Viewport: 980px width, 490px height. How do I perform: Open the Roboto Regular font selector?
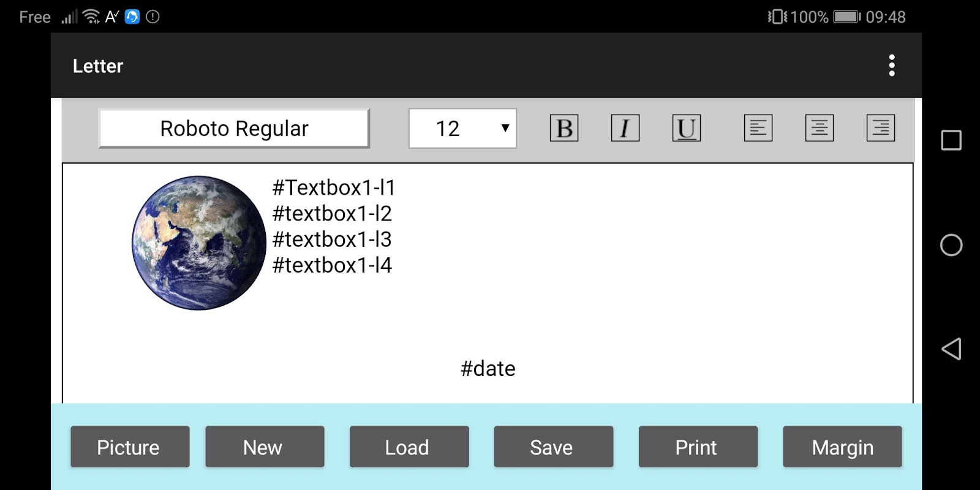[x=234, y=129]
